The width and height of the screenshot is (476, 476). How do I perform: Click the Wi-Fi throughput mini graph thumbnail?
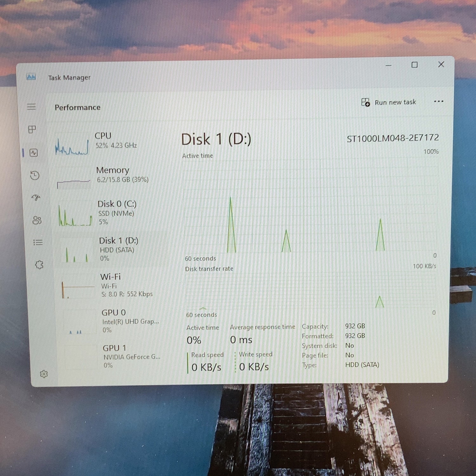pos(78,287)
